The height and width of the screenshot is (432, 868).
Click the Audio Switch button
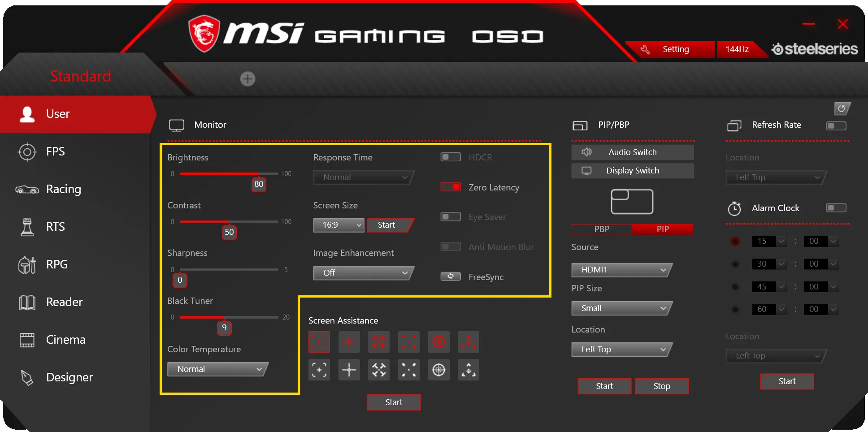[x=633, y=152]
